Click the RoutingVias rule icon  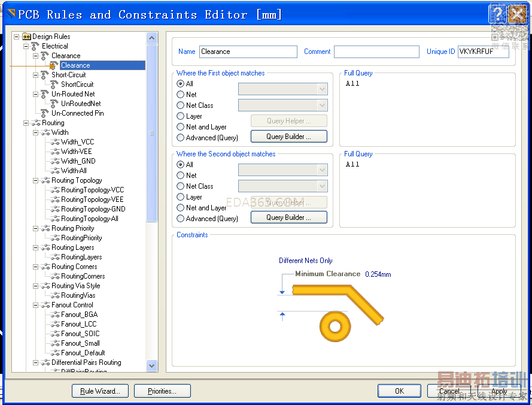tap(55, 295)
